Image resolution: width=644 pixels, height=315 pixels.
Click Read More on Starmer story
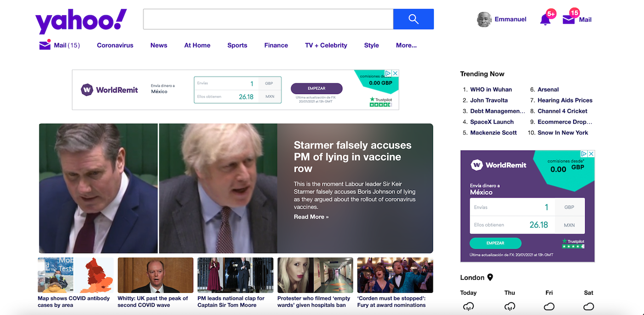[311, 216]
